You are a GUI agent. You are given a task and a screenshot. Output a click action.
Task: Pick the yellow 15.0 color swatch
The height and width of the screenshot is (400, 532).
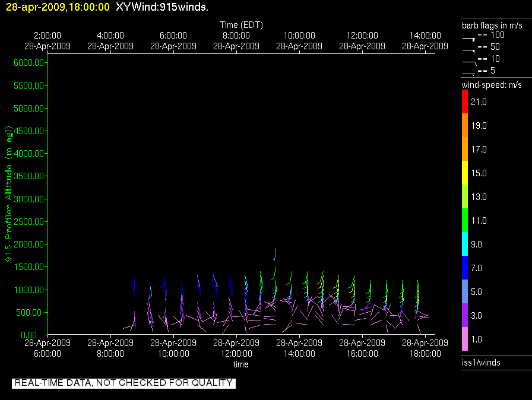click(x=465, y=173)
